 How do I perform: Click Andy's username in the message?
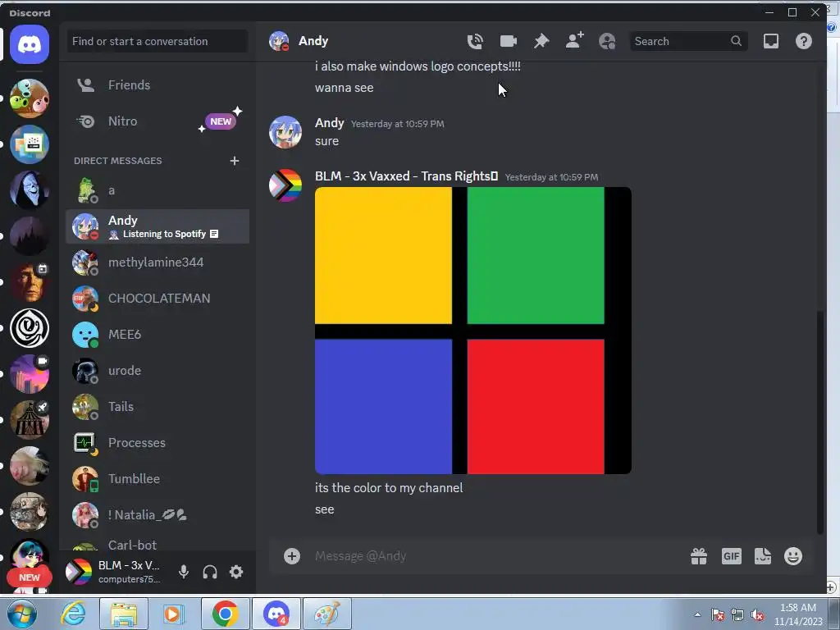tap(330, 123)
